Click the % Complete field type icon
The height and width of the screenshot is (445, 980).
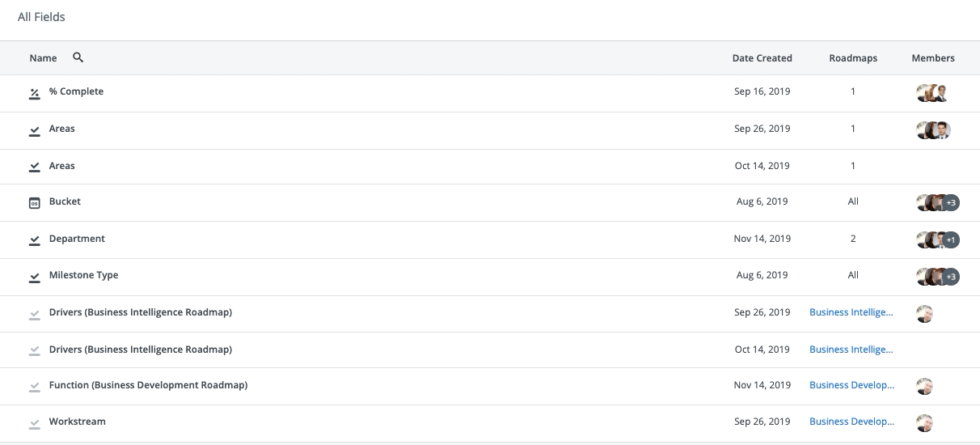(35, 93)
